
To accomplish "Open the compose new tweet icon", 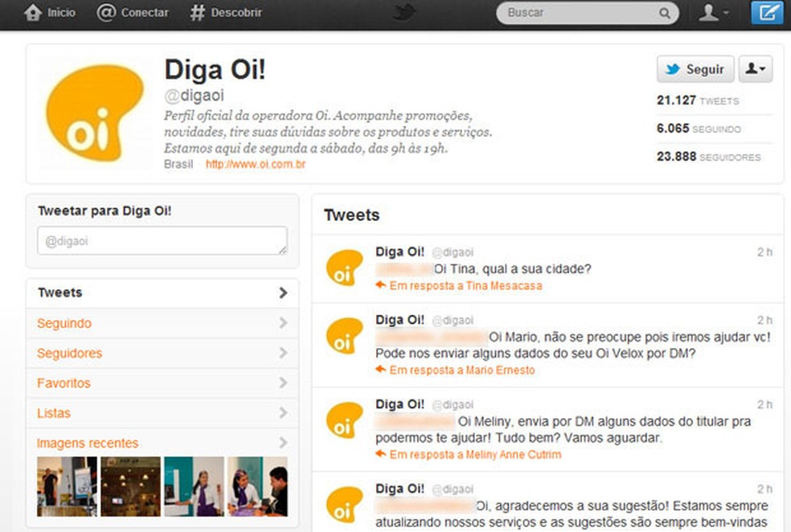I will (x=768, y=12).
